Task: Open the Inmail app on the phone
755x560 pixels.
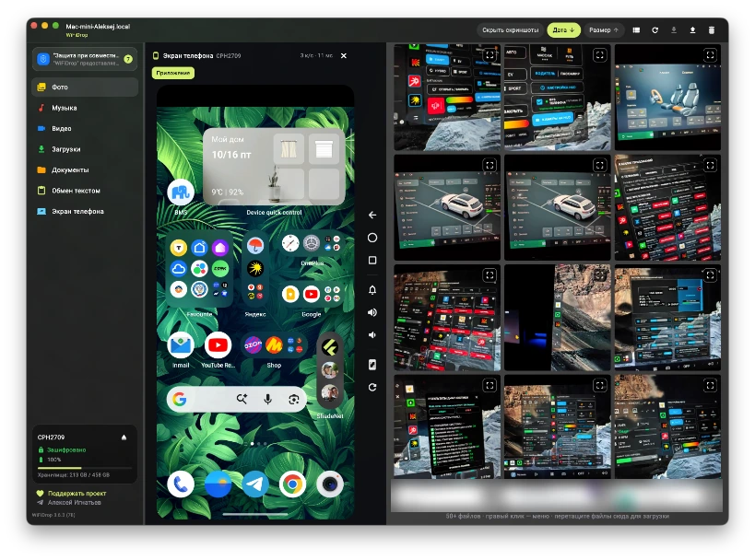Action: pos(181,345)
